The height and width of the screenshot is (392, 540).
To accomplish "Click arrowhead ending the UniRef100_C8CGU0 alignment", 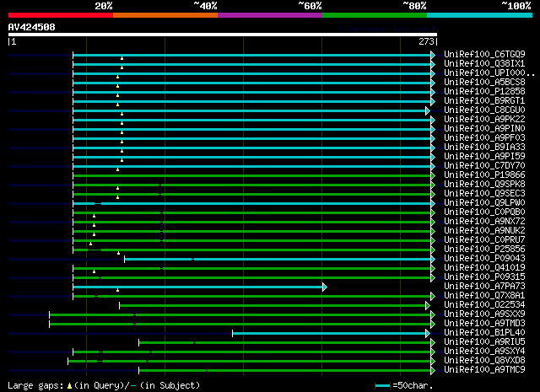I will pos(428,110).
